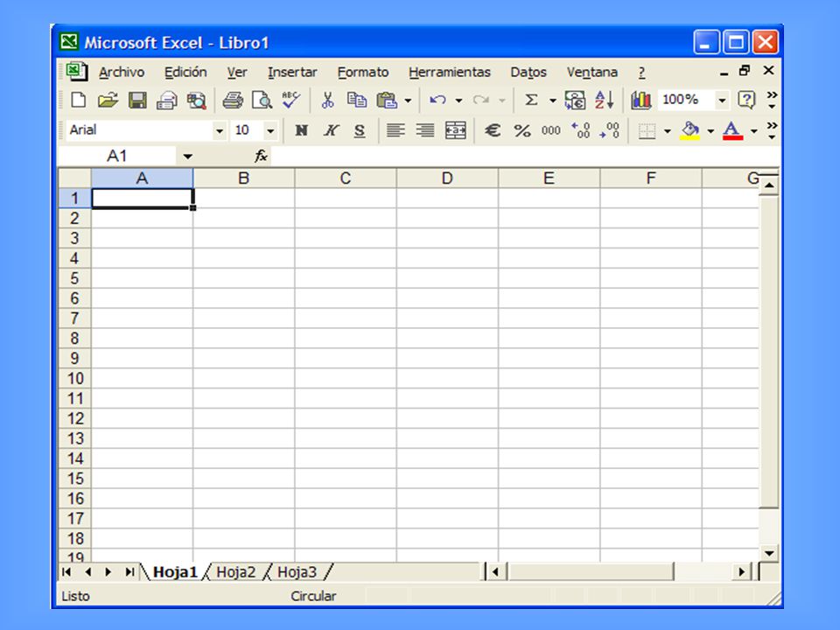This screenshot has height=630, width=840.
Task: Open Print Preview magnifier icon
Action: [x=262, y=100]
